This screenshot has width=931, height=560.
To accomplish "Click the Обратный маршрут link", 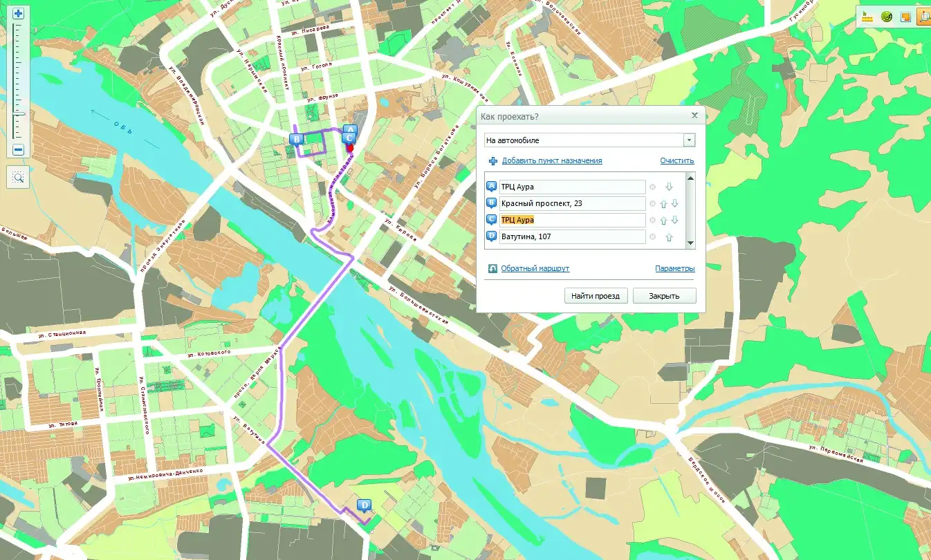I will point(535,268).
